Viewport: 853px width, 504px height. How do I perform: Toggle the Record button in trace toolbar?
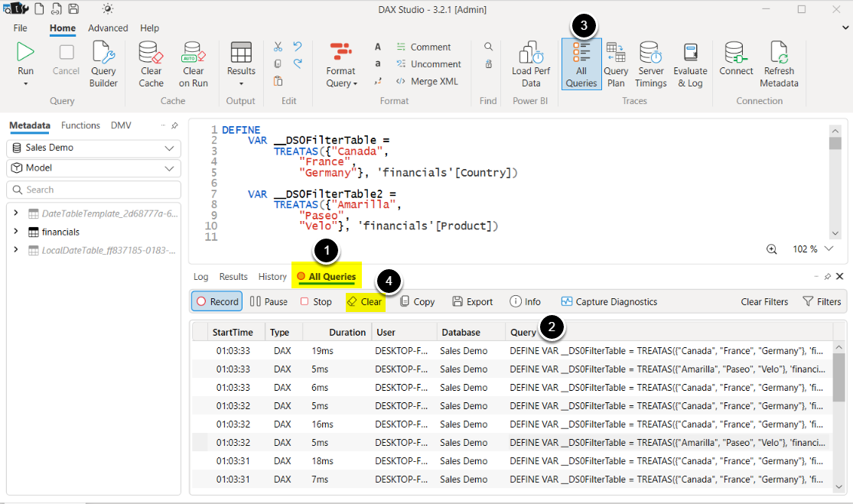coord(217,301)
